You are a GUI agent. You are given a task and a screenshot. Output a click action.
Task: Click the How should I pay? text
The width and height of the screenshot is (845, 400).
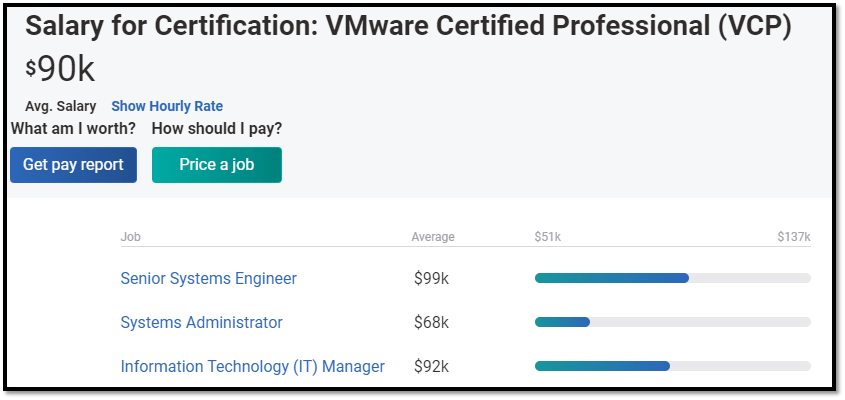[217, 129]
